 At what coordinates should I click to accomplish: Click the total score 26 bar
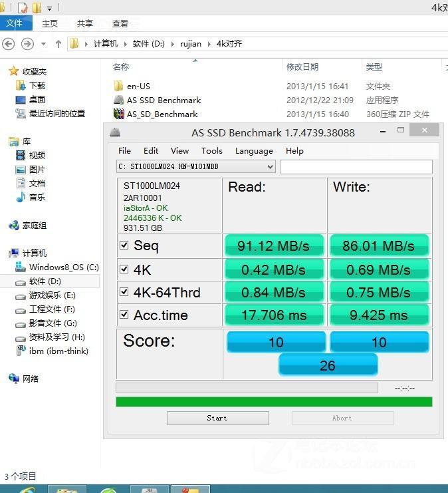point(328,365)
